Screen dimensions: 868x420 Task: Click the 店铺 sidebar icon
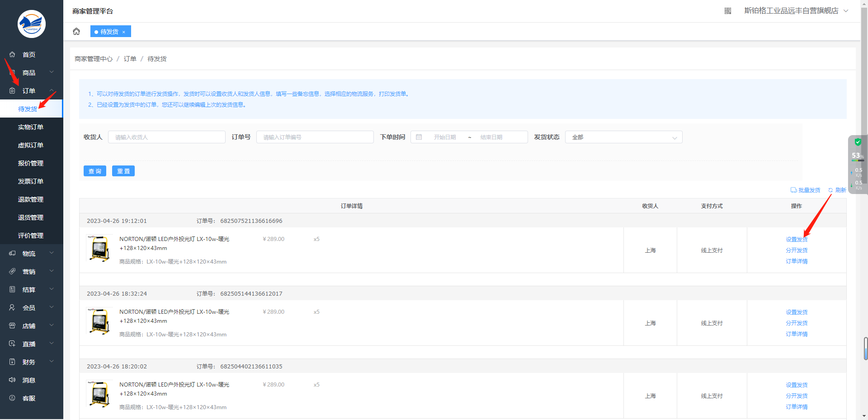coord(12,326)
